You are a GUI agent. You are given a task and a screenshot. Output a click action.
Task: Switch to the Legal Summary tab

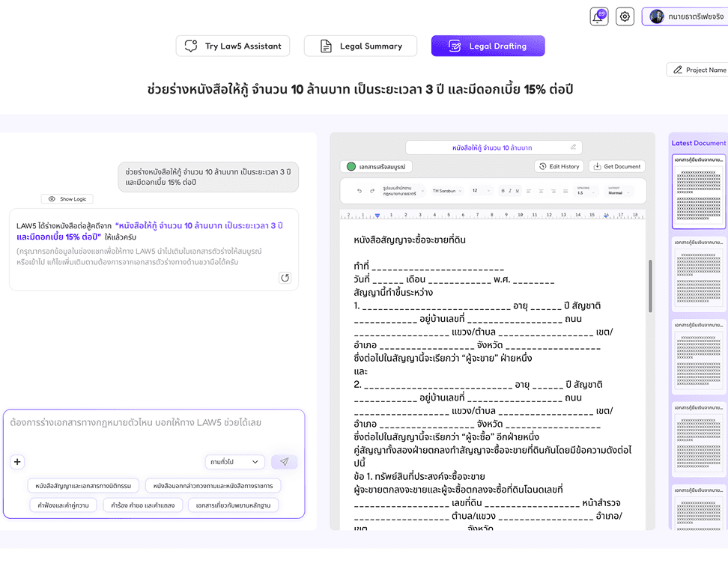(x=361, y=46)
